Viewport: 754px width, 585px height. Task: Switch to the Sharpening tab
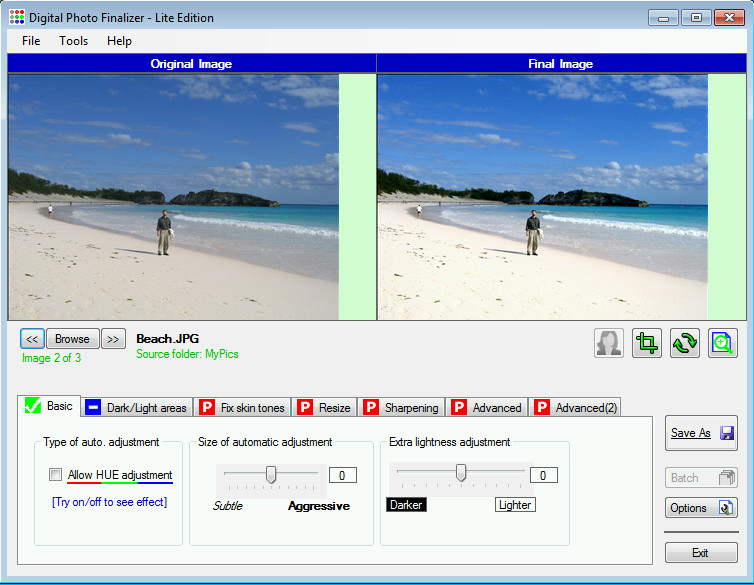[401, 408]
